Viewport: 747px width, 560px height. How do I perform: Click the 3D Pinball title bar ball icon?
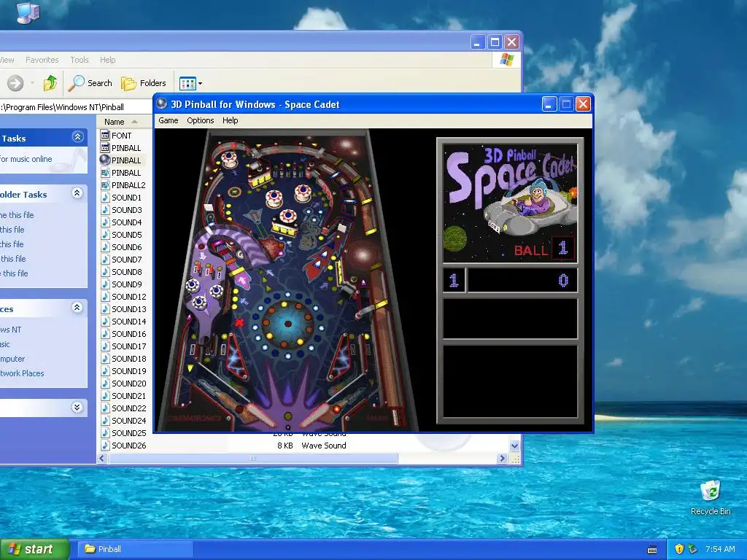click(162, 104)
